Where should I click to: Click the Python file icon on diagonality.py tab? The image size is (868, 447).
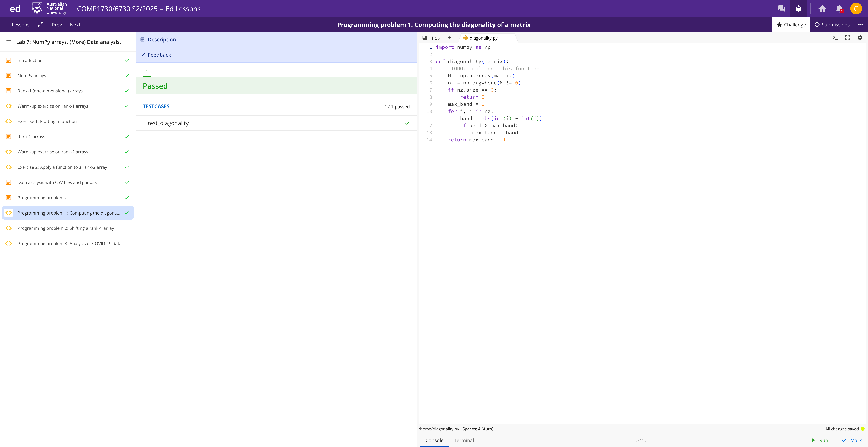click(x=466, y=38)
